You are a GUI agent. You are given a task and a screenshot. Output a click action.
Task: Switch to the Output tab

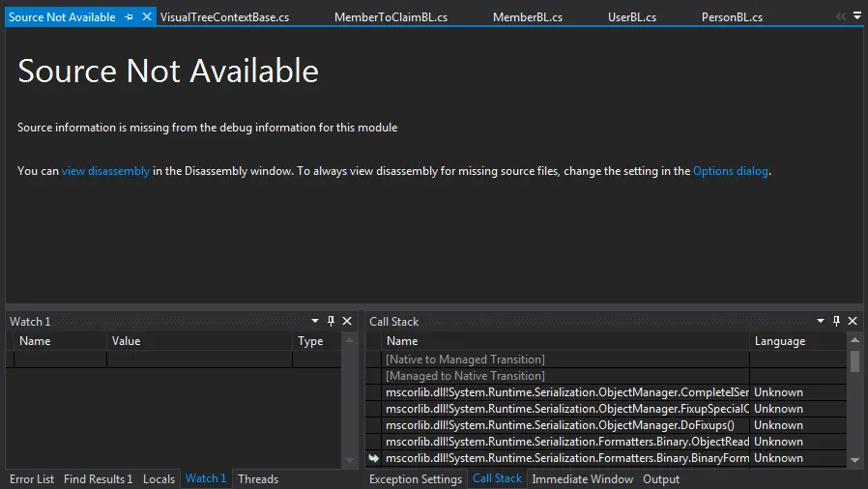point(661,479)
